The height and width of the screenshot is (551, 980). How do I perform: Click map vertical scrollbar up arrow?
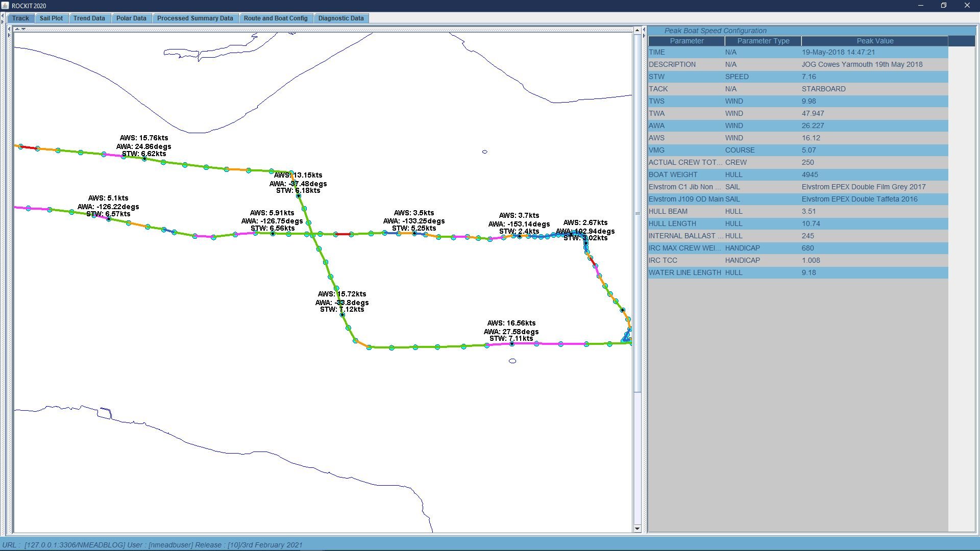(x=637, y=31)
